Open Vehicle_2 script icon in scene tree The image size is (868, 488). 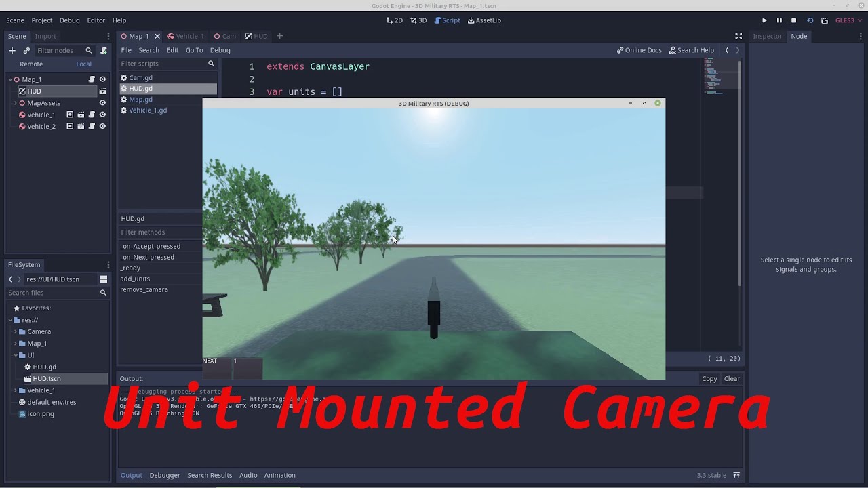[x=92, y=126]
